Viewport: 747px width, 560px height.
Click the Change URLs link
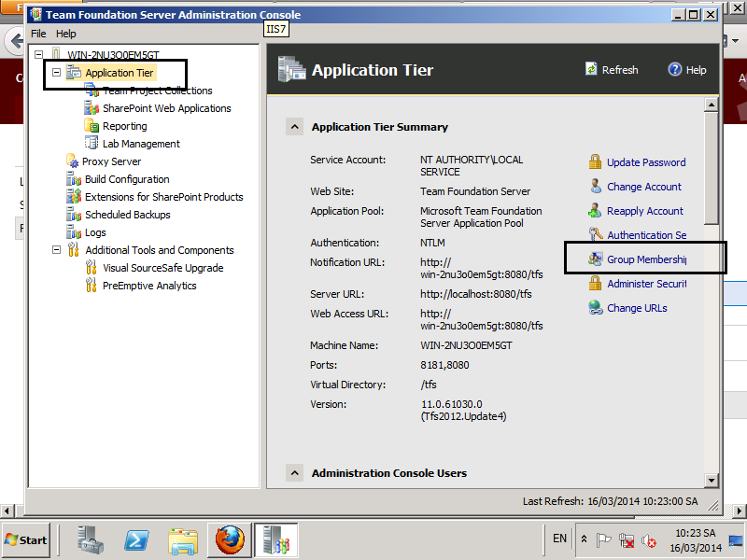637,308
